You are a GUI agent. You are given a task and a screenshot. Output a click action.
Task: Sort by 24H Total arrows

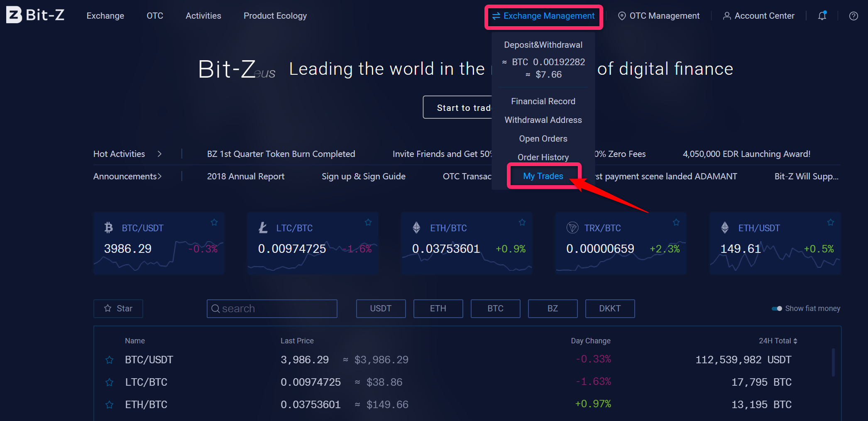(x=795, y=341)
